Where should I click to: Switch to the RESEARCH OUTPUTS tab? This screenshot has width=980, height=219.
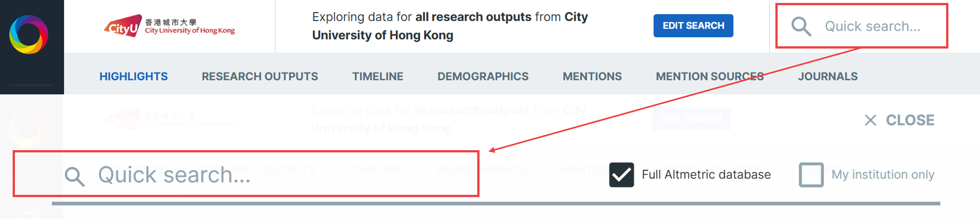point(260,76)
